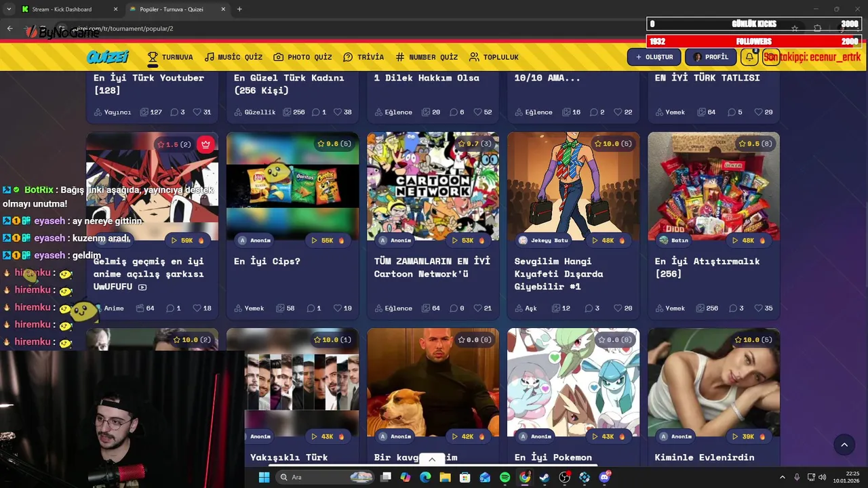Select Anime category tag
The width and height of the screenshot is (868, 488).
[x=108, y=308]
